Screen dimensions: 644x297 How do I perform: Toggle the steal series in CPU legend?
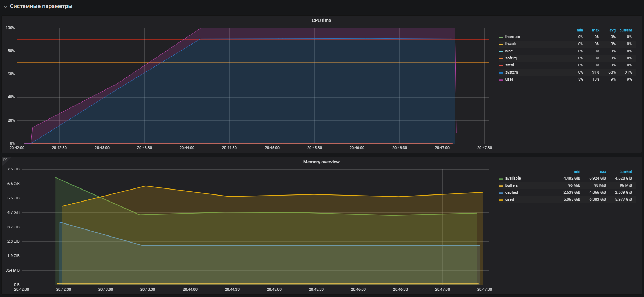tap(510, 65)
